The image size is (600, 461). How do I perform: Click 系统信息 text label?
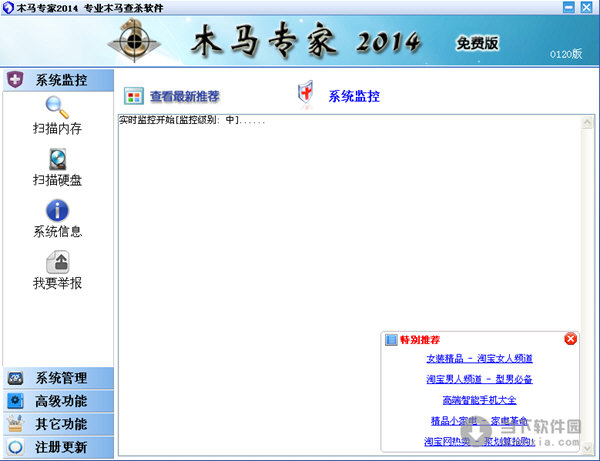[x=57, y=231]
